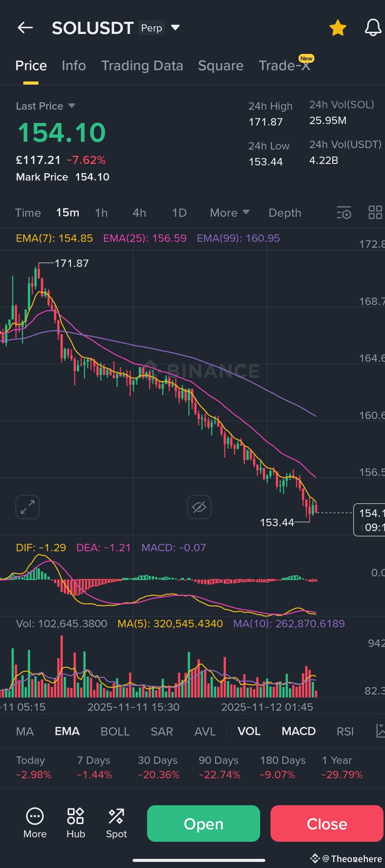Image resolution: width=385 pixels, height=868 pixels.
Task: Tap the red Close button
Action: (x=327, y=824)
